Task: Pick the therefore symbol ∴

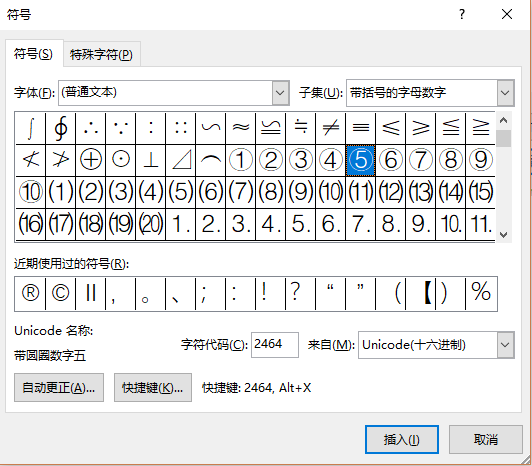Action: tap(91, 128)
